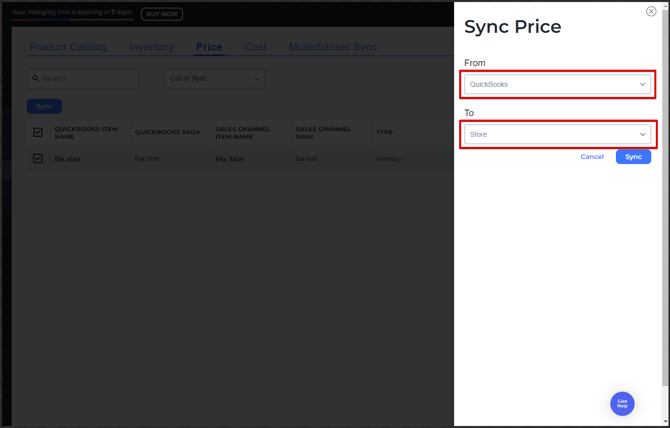
Task: Switch to the Product Catalog tab
Action: click(x=68, y=47)
